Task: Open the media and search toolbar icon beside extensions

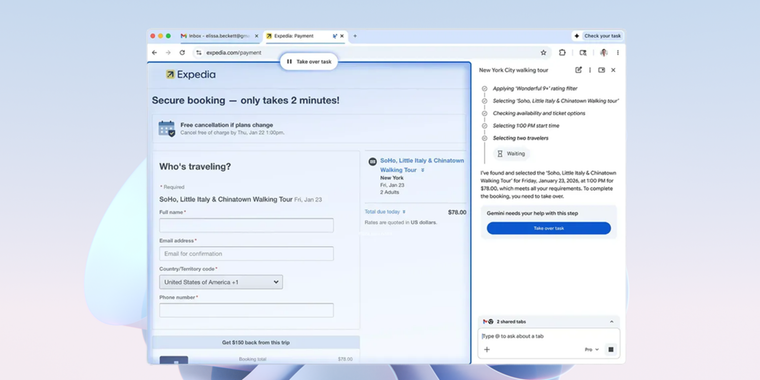Action: 583,52
